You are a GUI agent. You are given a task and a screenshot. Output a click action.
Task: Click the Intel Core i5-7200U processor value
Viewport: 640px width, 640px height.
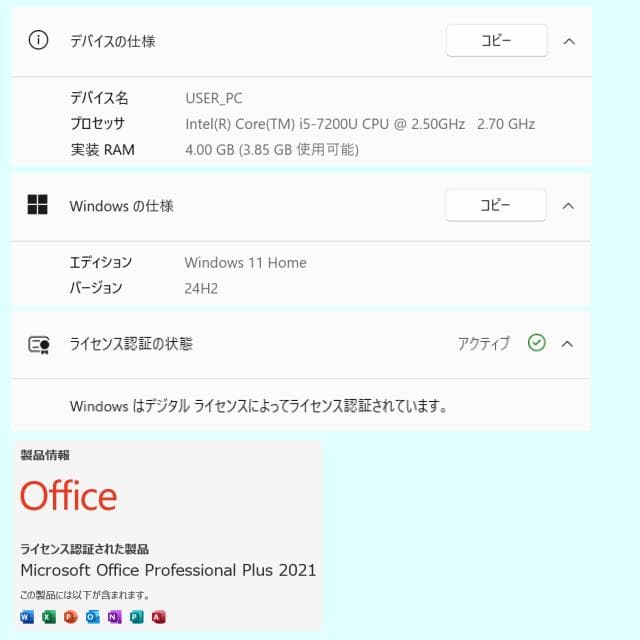pyautogui.click(x=360, y=124)
